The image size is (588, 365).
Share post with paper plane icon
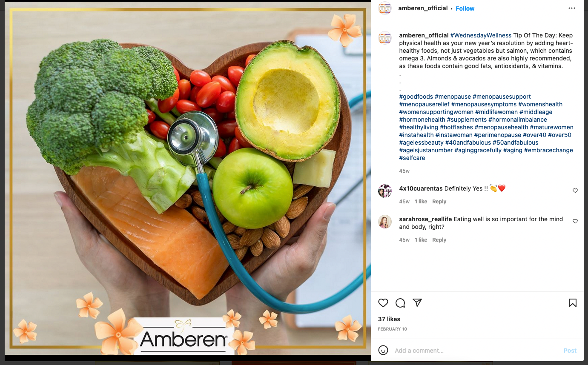coord(417,302)
